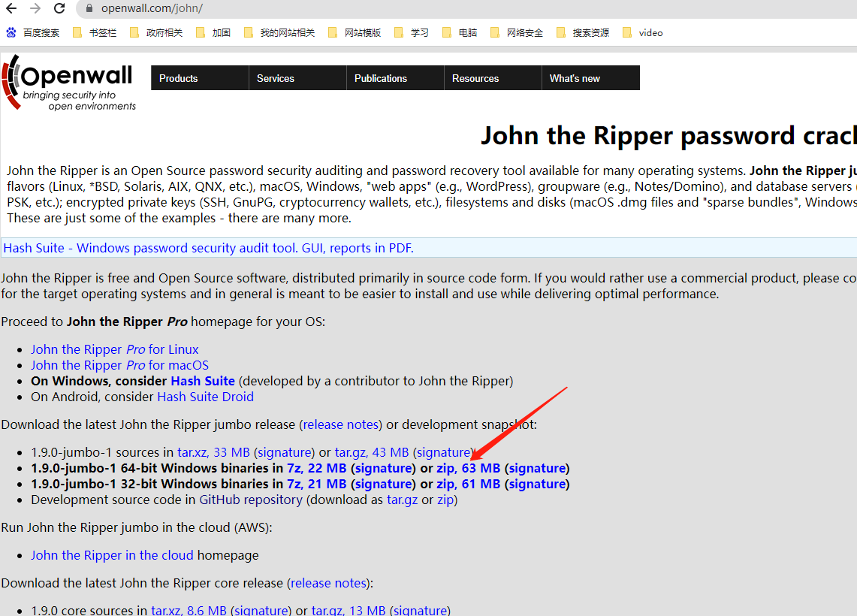The image size is (857, 616).
Task: Open jumbo release notes link
Action: point(341,424)
